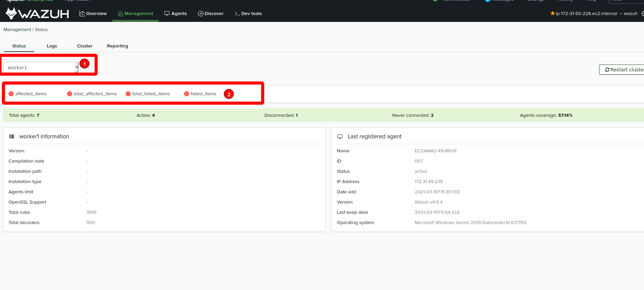Click the Total decoders value 950

[x=91, y=223]
